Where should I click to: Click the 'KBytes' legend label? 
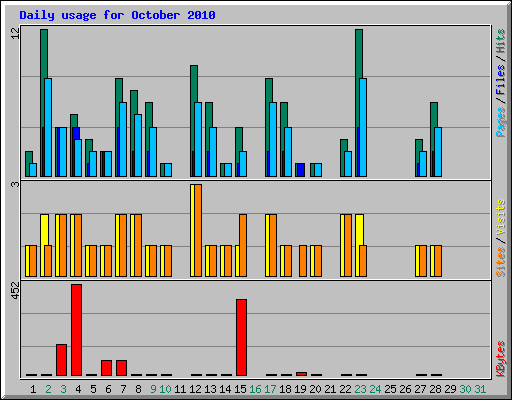click(x=500, y=359)
